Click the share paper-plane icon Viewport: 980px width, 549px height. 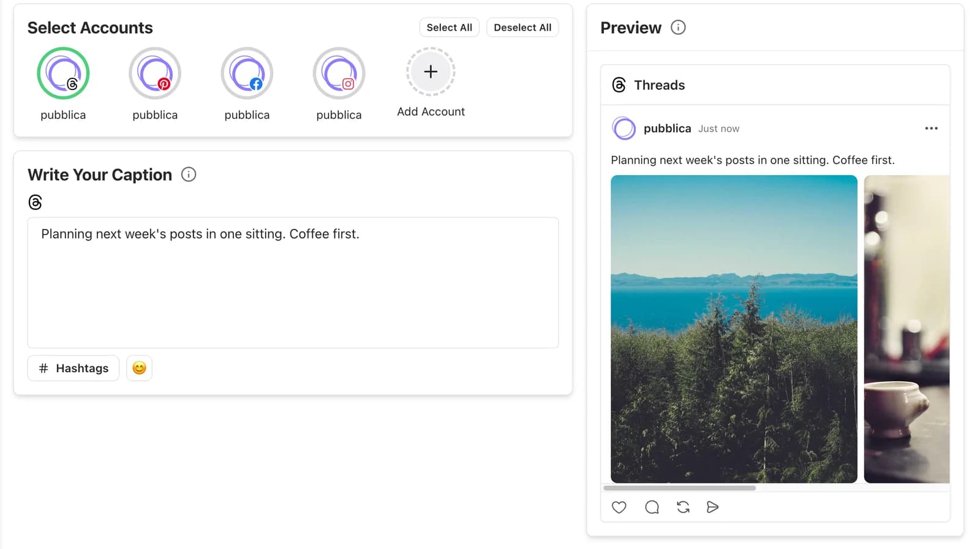pos(712,507)
